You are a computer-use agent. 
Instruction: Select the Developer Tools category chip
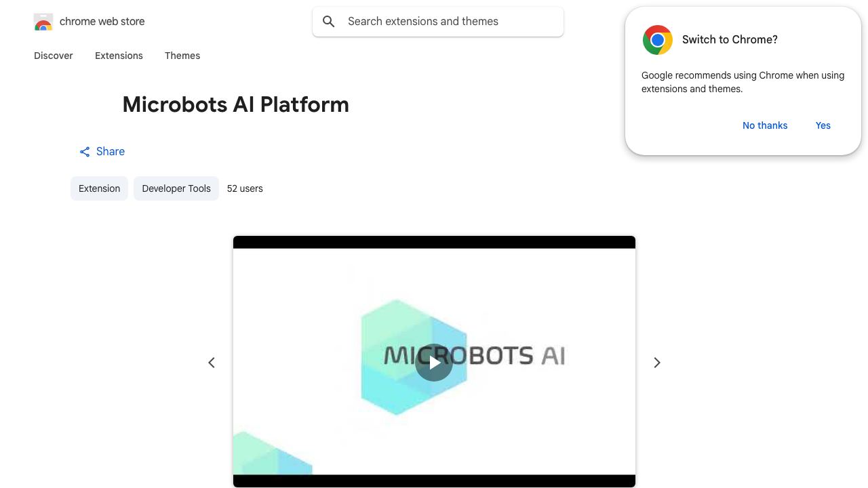[176, 188]
